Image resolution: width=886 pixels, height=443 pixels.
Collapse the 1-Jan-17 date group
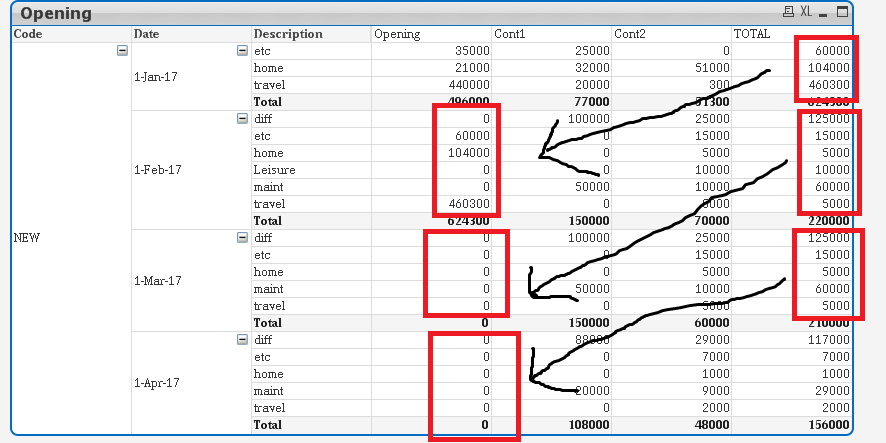[242, 51]
